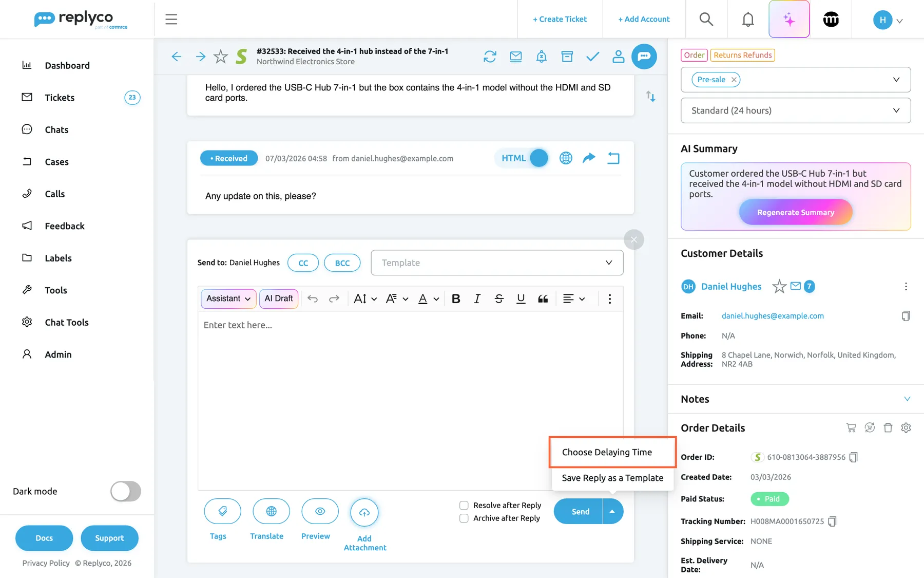This screenshot has width=924, height=578.
Task: Open the user account menu chevron
Action: (x=899, y=21)
